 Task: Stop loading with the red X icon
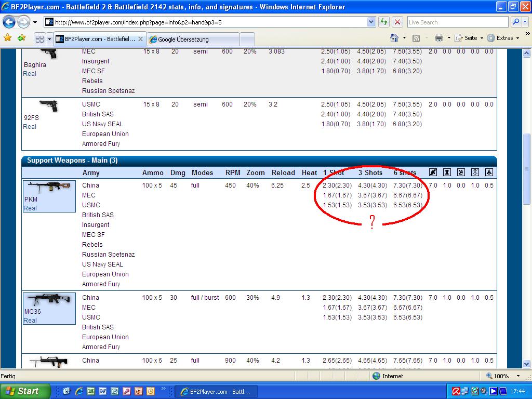(397, 22)
